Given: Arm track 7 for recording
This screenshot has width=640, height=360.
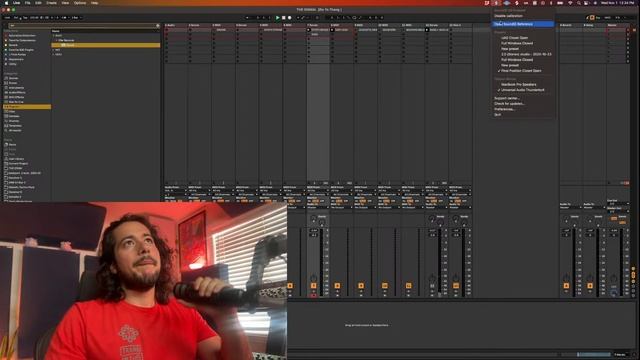Looking at the screenshot, I should 313,295.
